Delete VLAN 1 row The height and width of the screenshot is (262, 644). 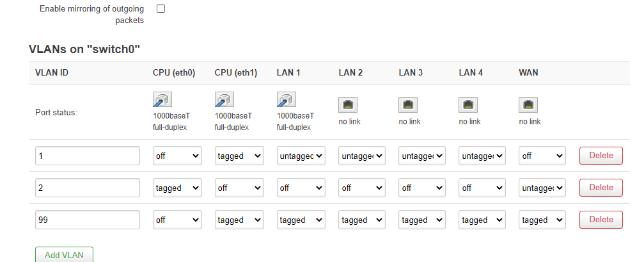click(601, 156)
